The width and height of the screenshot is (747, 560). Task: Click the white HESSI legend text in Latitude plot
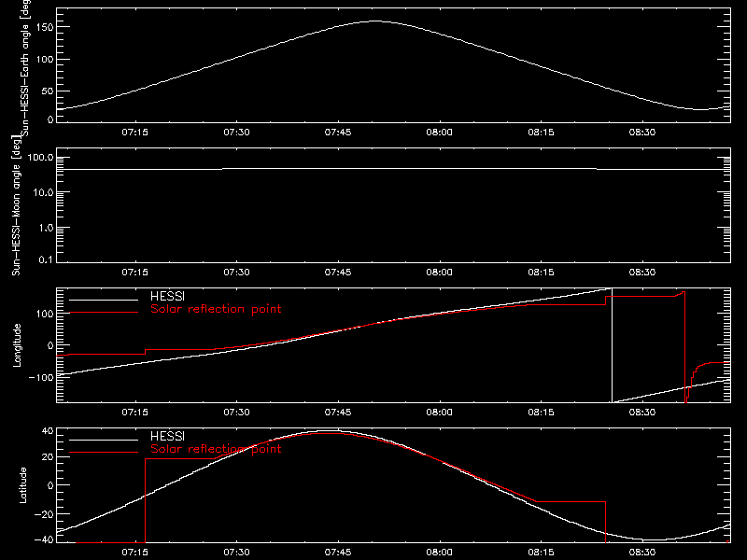point(167,436)
